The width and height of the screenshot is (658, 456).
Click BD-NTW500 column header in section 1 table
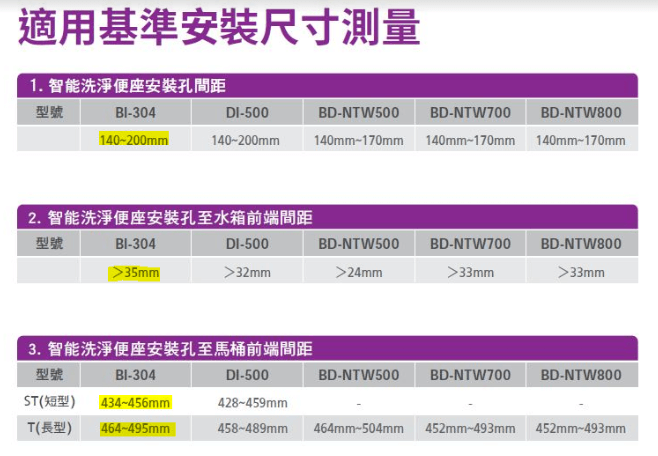[x=359, y=112]
